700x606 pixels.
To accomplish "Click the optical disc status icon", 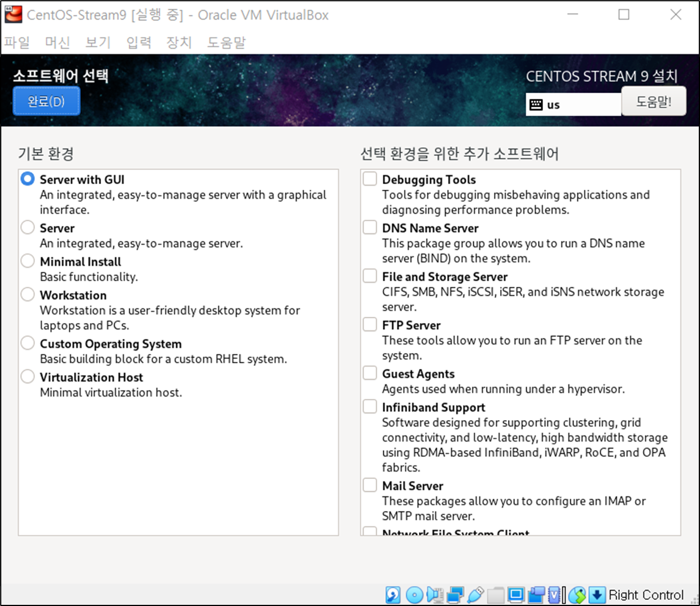I will tap(414, 595).
